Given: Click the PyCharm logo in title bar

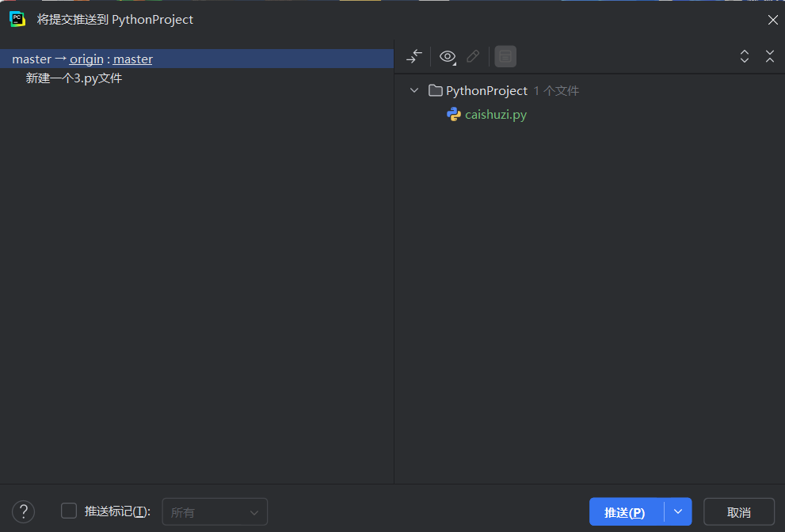Looking at the screenshot, I should coord(17,19).
